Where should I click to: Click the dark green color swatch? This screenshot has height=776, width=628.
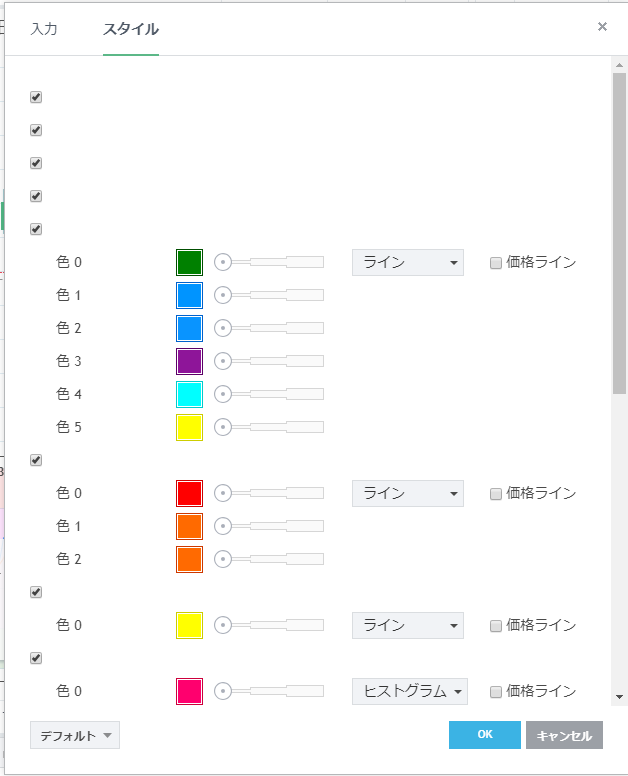(189, 262)
